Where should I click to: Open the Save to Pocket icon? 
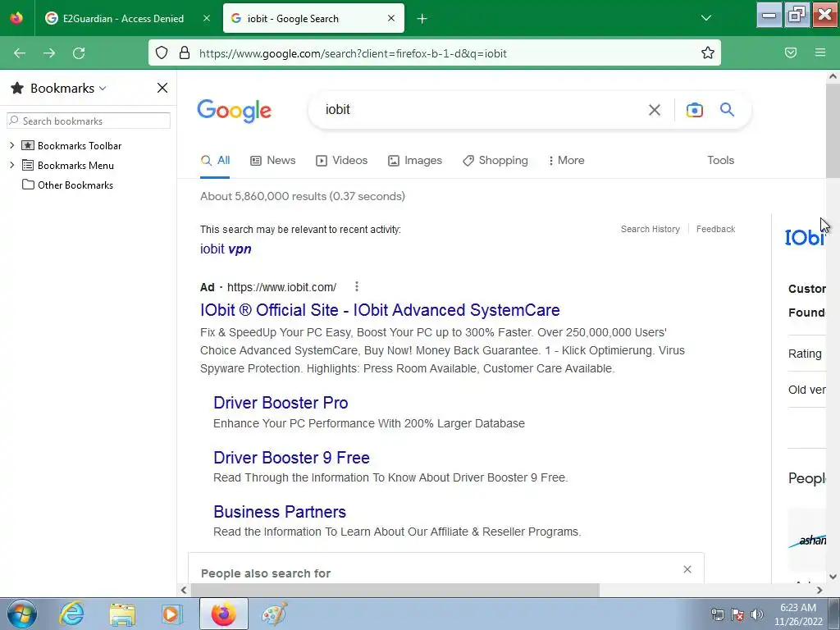click(x=791, y=52)
